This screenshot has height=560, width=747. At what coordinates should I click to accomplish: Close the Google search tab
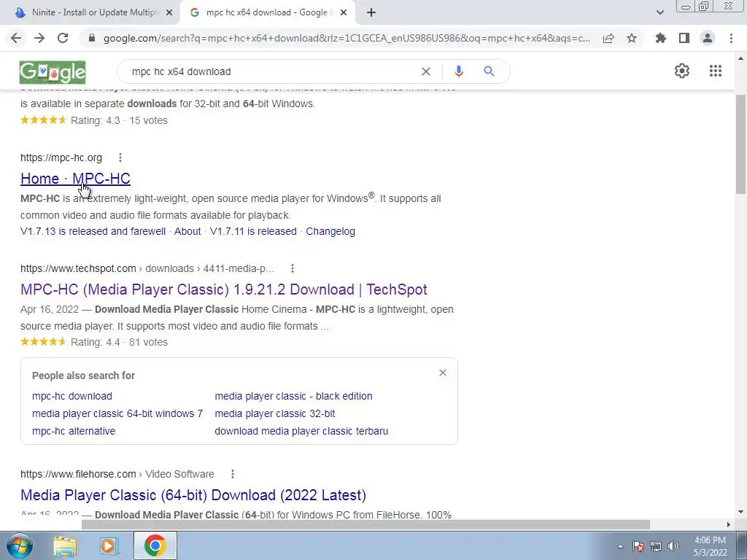coord(344,13)
